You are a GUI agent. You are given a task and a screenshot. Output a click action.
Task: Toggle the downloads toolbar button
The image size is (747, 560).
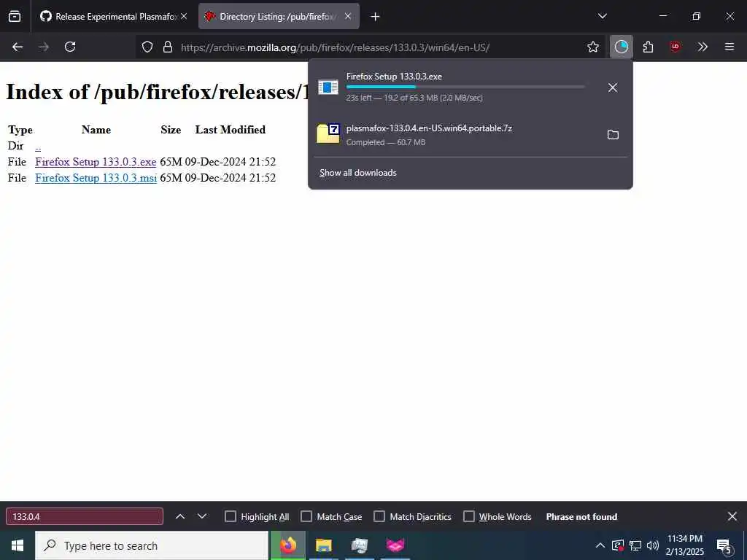(622, 47)
